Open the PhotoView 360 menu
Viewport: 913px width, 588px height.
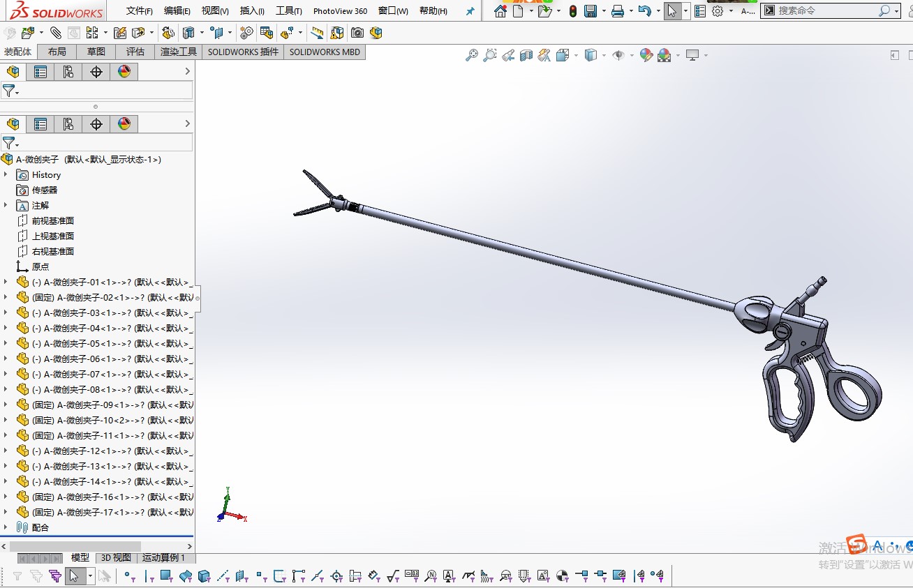[340, 11]
